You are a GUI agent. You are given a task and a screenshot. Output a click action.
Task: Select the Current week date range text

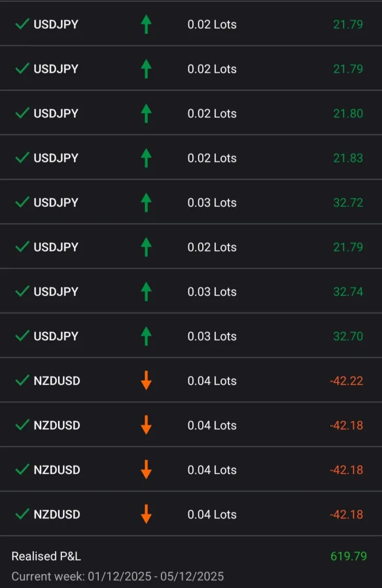(x=118, y=576)
